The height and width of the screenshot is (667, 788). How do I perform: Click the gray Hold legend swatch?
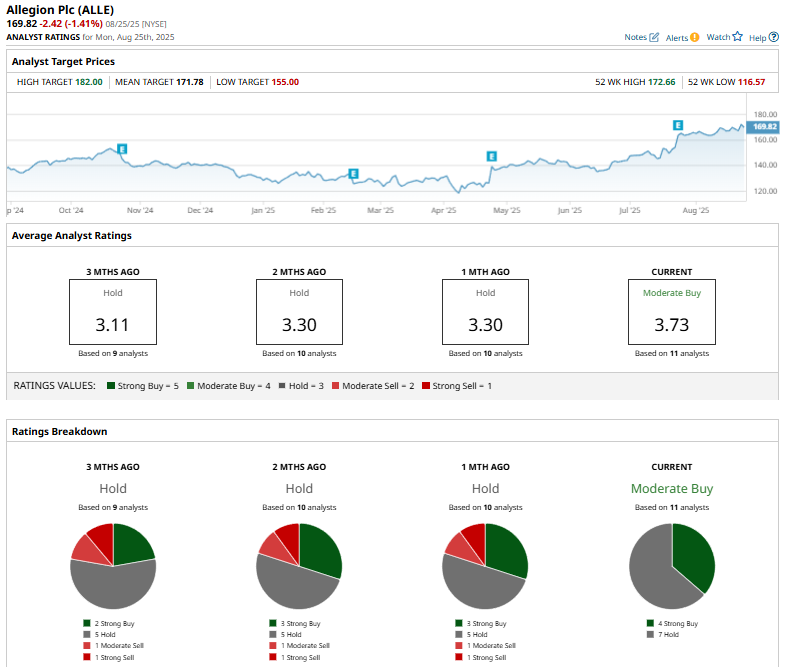click(282, 386)
